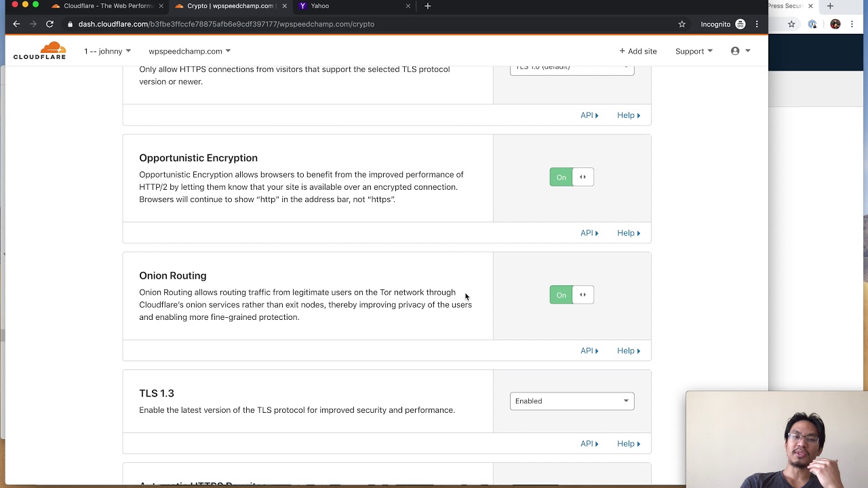Close the Crypto wpspeedchamp tab

click(284, 6)
